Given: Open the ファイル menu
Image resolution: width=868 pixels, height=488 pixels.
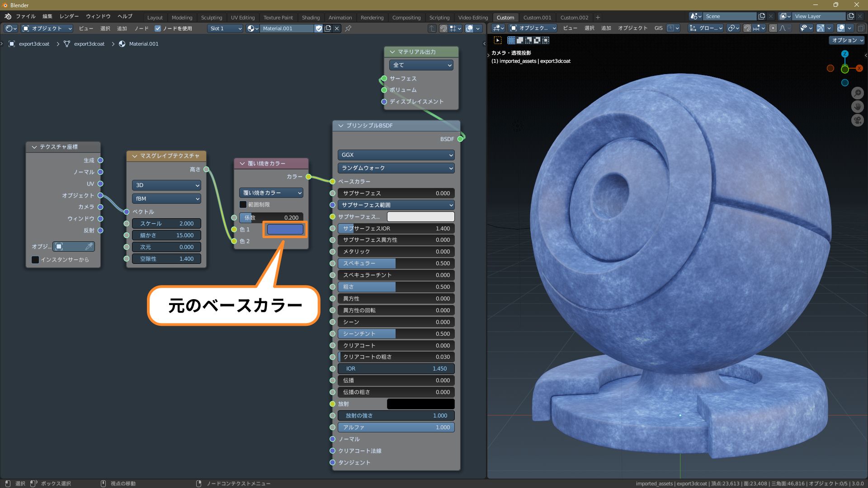Looking at the screenshot, I should click(26, 16).
